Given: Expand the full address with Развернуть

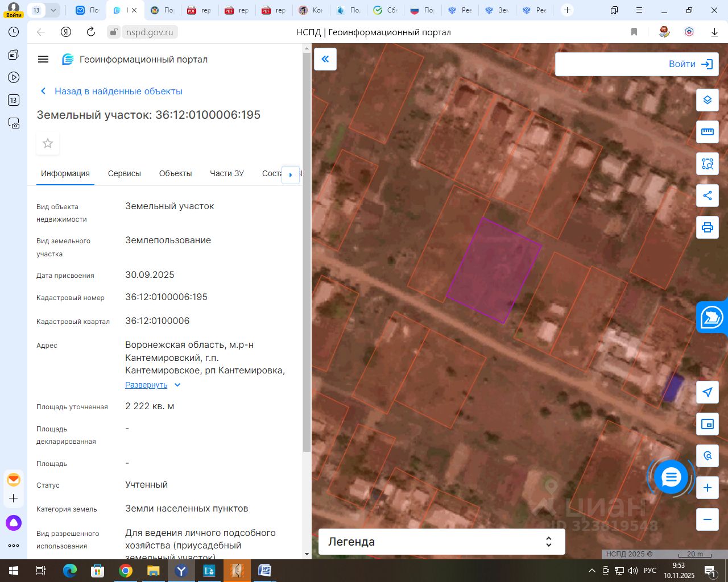Looking at the screenshot, I should click(x=147, y=385).
